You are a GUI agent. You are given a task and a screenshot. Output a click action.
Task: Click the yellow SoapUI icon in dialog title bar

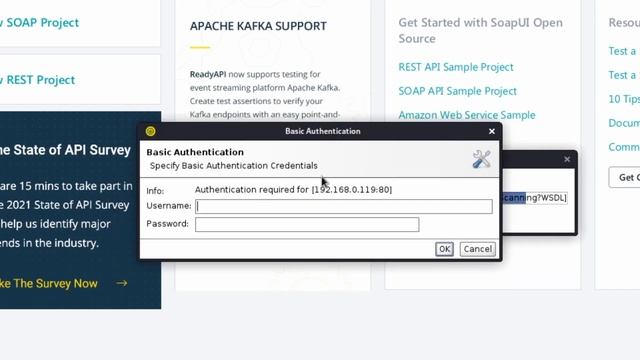[x=150, y=131]
